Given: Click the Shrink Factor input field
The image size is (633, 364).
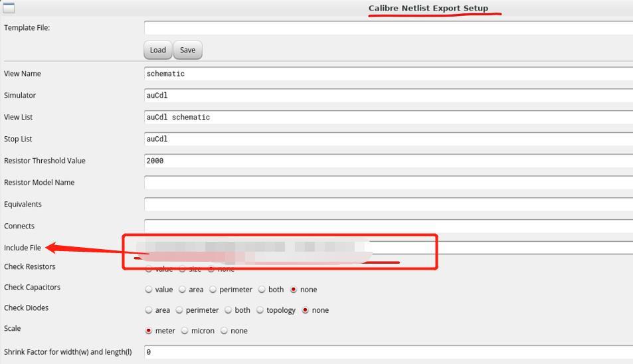Looking at the screenshot, I should [388, 352].
